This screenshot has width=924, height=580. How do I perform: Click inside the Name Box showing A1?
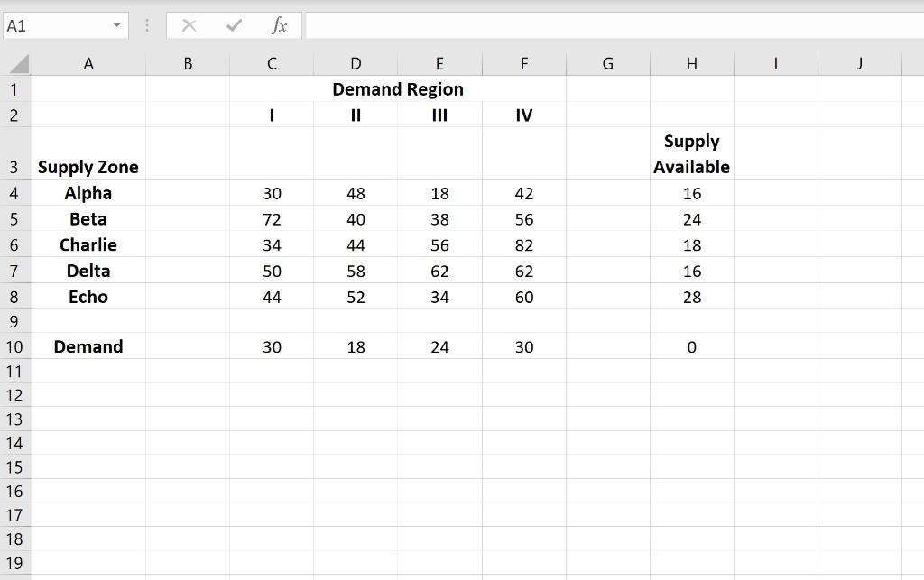[54, 25]
